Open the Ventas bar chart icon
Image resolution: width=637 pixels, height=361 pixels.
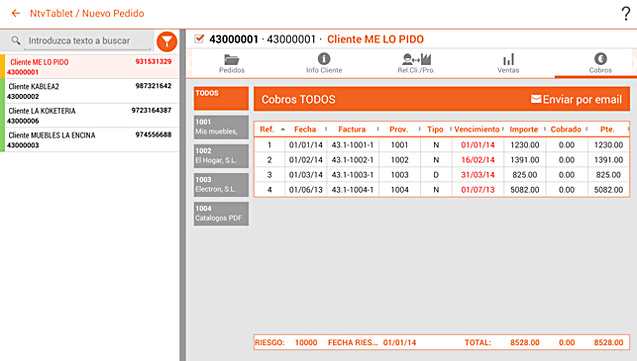click(x=508, y=59)
